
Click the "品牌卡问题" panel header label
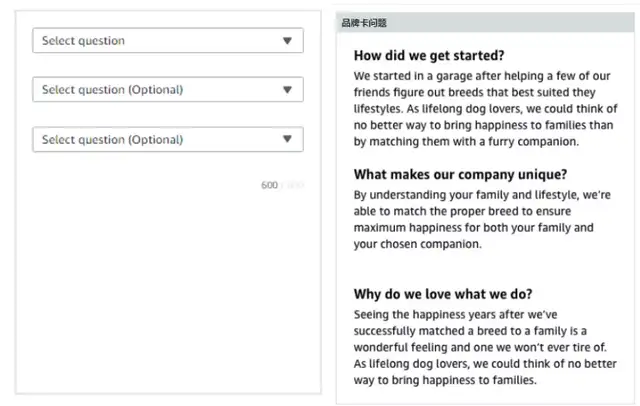(363, 22)
